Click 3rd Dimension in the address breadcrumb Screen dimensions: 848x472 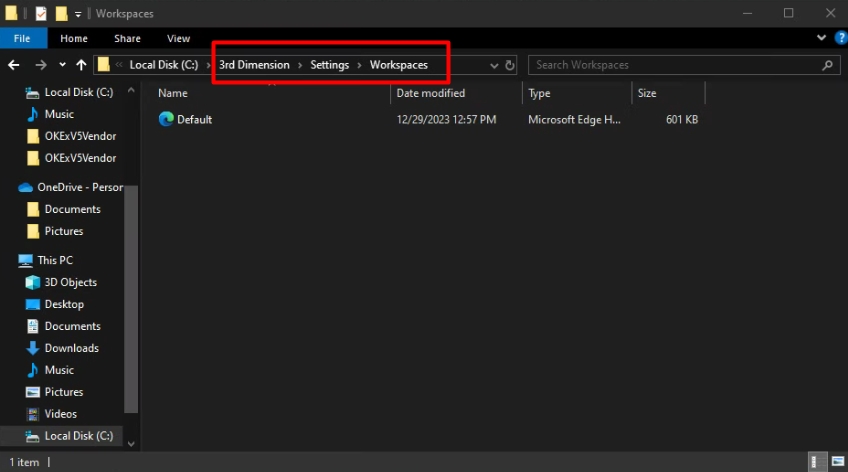[x=254, y=65]
